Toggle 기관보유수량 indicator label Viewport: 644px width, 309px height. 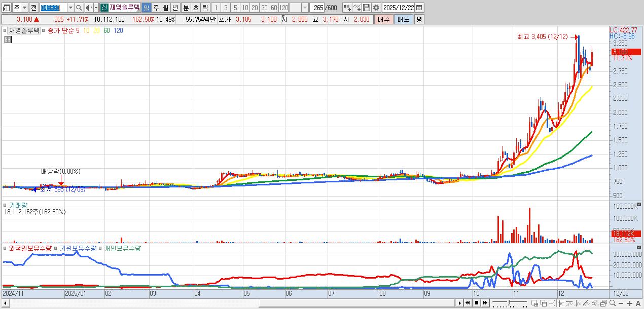click(78, 249)
